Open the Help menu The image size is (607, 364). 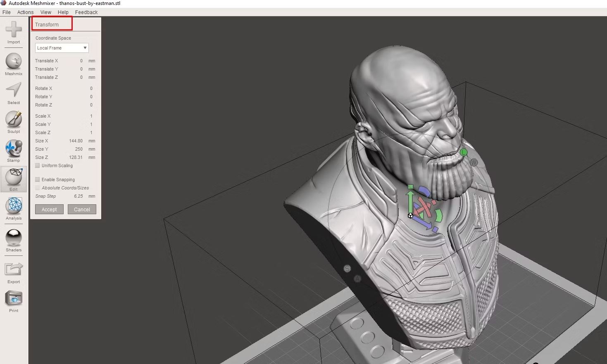(x=63, y=12)
